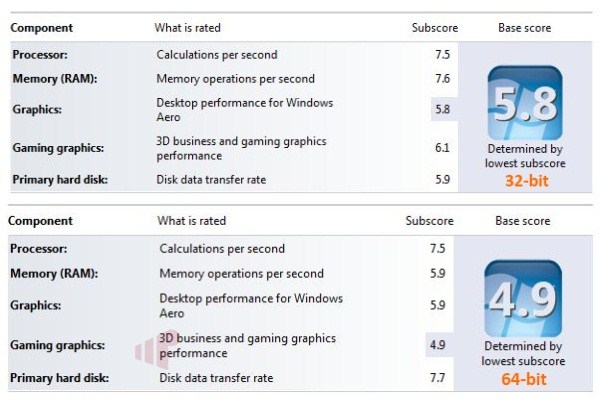The height and width of the screenshot is (400, 600).
Task: Select the highlighted 4.9 Gaming graphics subscore
Action: point(439,345)
